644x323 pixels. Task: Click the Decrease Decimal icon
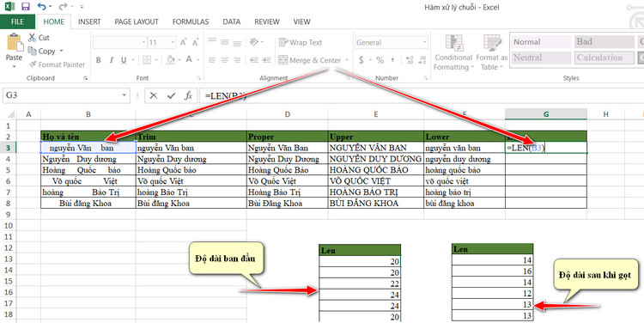tap(423, 60)
